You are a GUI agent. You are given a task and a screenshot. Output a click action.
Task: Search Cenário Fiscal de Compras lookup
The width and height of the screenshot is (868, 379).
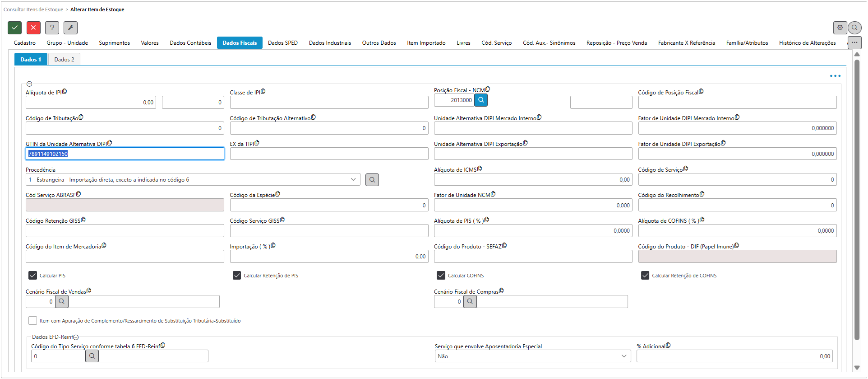(x=470, y=301)
